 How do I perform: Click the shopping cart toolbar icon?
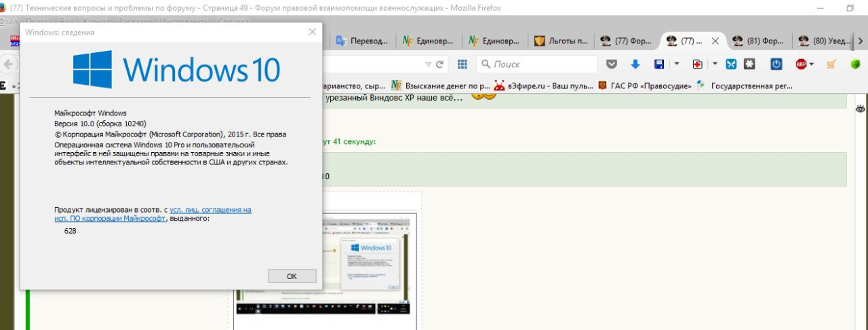pyautogui.click(x=831, y=64)
